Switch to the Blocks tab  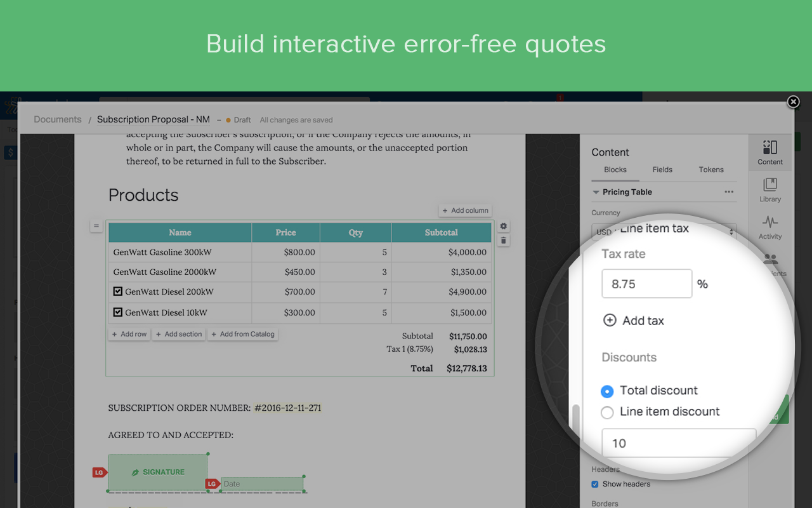(x=615, y=170)
